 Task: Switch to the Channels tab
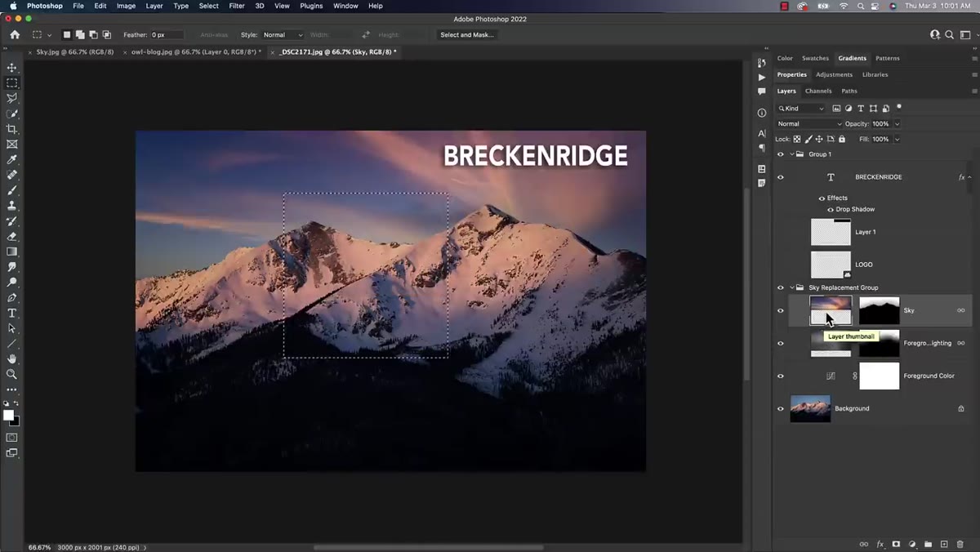818,91
